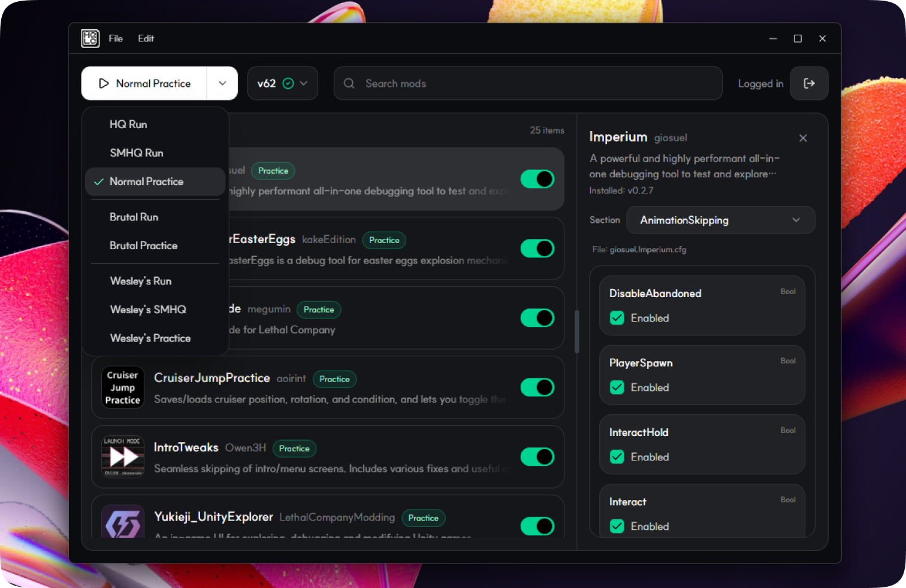Click the 25 items count

[547, 130]
